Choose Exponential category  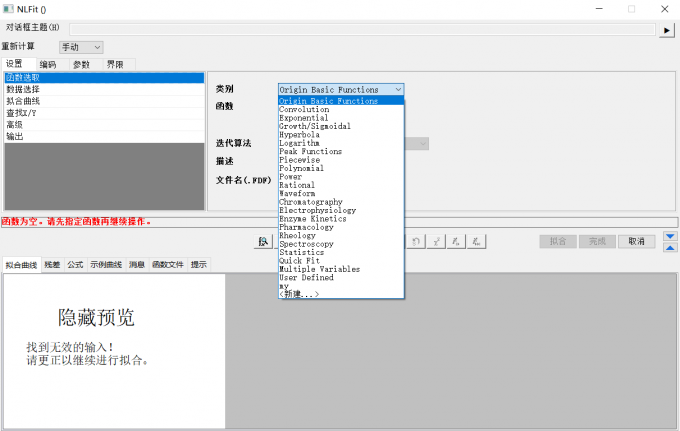341,118
